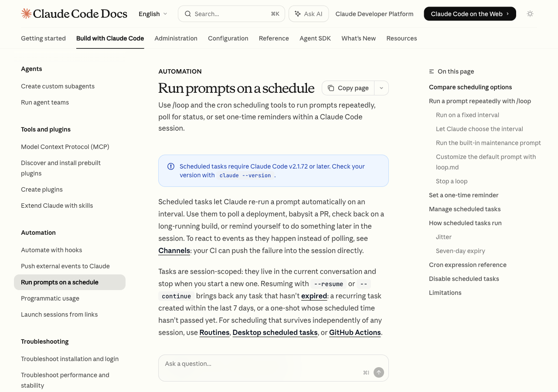The image size is (558, 392).
Task: Jump to Limitations section
Action: tap(445, 293)
